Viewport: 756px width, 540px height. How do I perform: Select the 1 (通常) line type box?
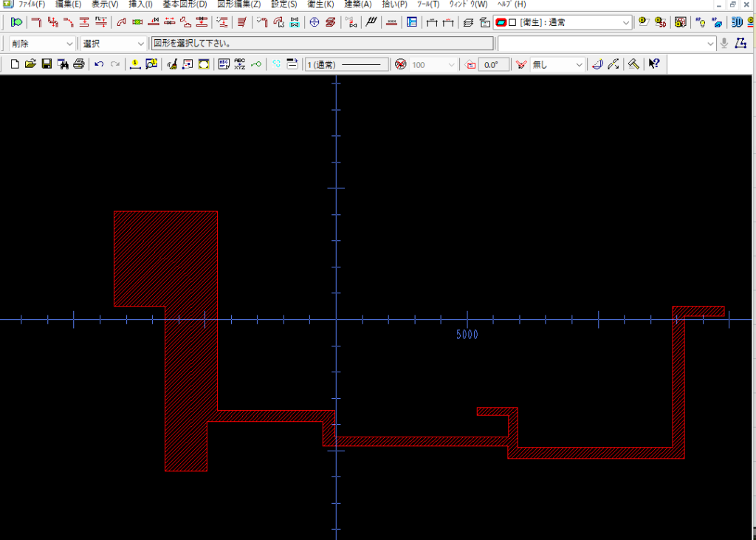pyautogui.click(x=347, y=65)
